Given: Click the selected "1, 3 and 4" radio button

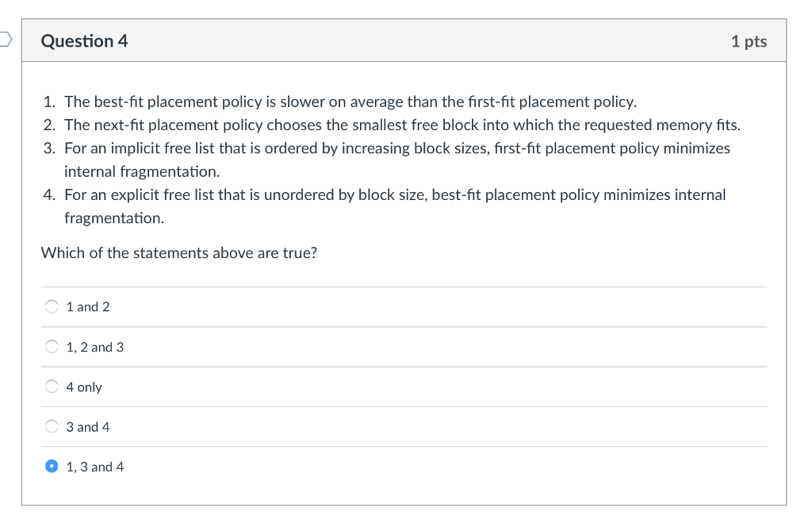Looking at the screenshot, I should 52,466.
